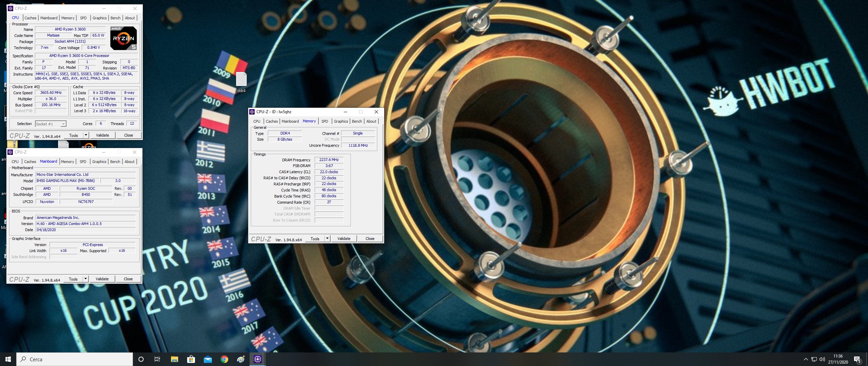The height and width of the screenshot is (366, 868).
Task: Click the processor name AMD Ryzen 5 3600 field
Action: (x=70, y=29)
